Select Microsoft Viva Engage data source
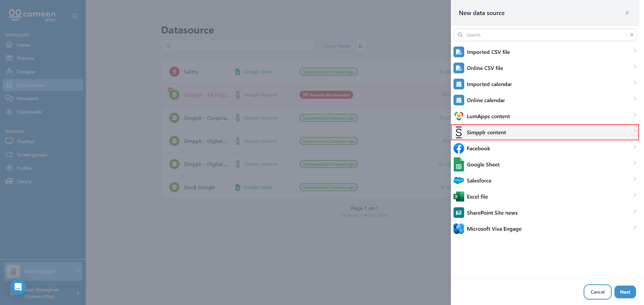This screenshot has width=644, height=305. tap(545, 229)
